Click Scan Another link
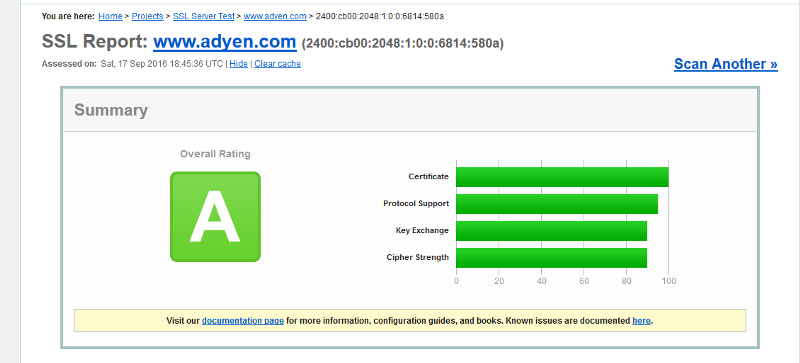 pos(726,64)
